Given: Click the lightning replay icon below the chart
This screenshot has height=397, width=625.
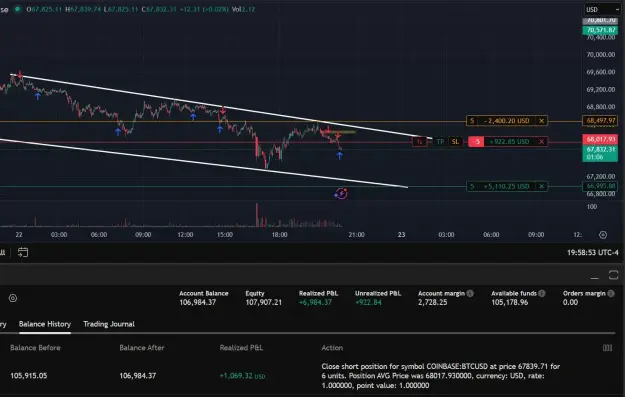Looking at the screenshot, I should pyautogui.click(x=341, y=194).
